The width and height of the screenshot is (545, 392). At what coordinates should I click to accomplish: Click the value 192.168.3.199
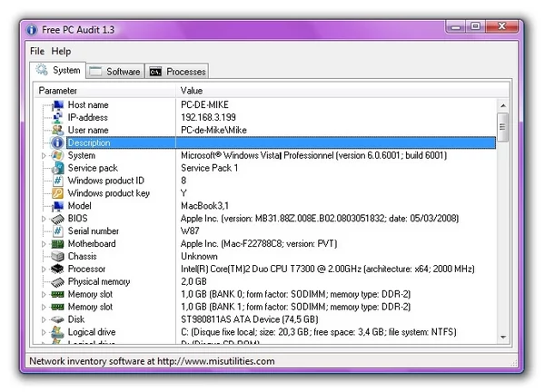click(x=208, y=118)
